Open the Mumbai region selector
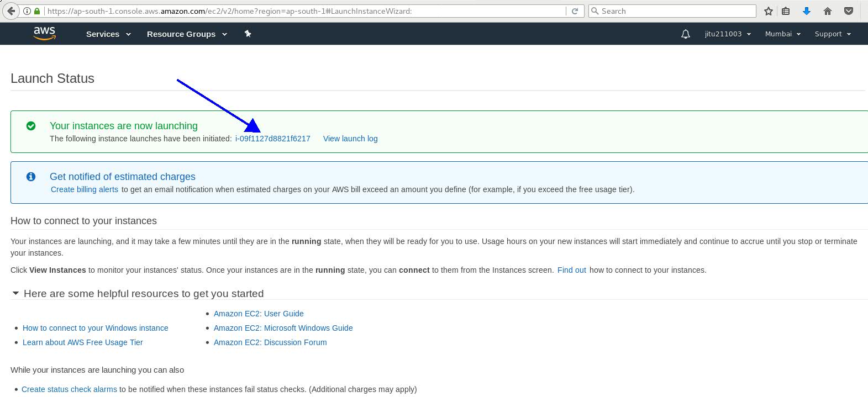Viewport: 868px width, 397px height. pyautogui.click(x=782, y=34)
